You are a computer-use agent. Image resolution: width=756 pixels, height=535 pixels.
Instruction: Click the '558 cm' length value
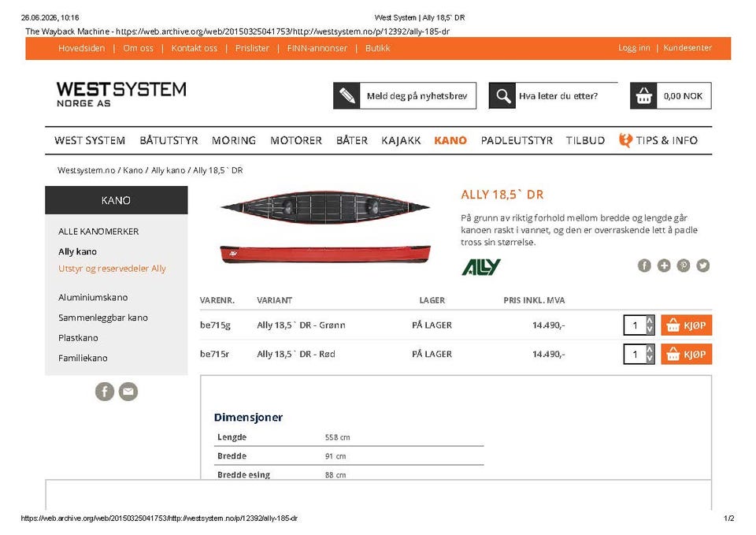point(338,437)
